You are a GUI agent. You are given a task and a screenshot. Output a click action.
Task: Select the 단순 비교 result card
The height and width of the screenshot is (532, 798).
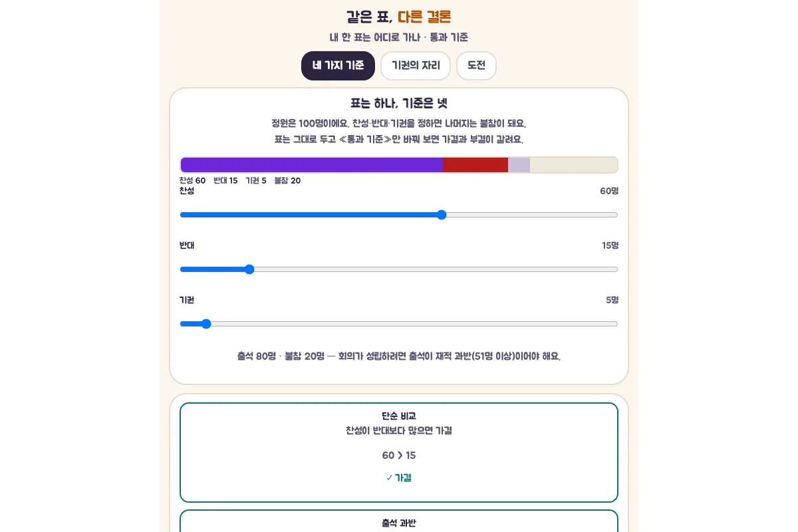pos(399,452)
